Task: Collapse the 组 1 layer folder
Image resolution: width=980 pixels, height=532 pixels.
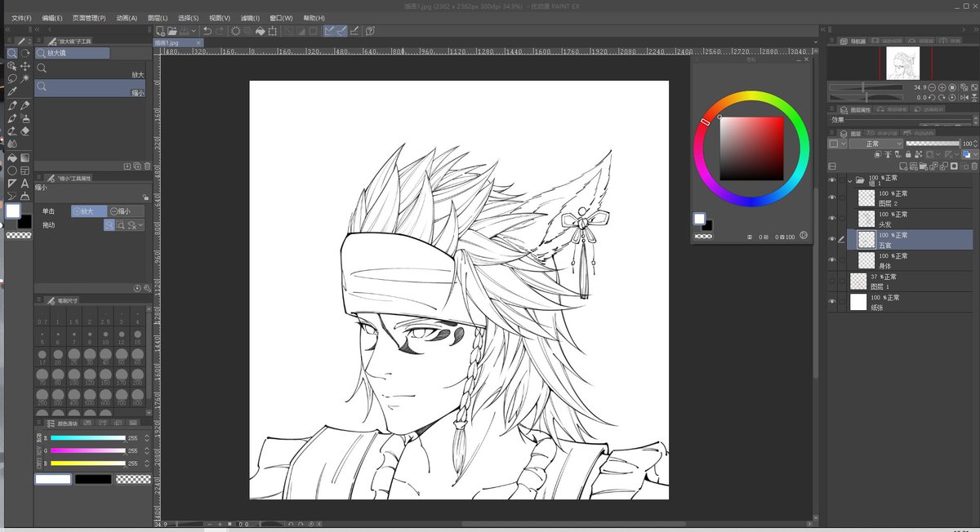Action: coord(850,180)
